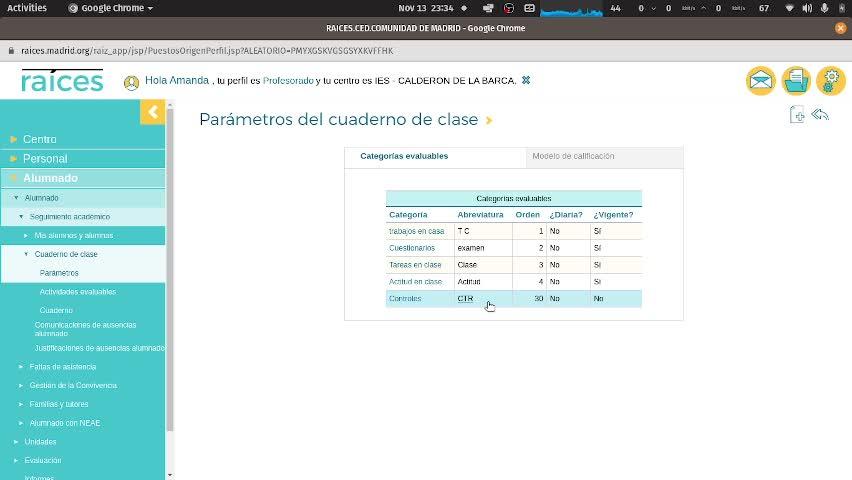
Task: Click the examen abbreviation cell
Action: [483, 248]
